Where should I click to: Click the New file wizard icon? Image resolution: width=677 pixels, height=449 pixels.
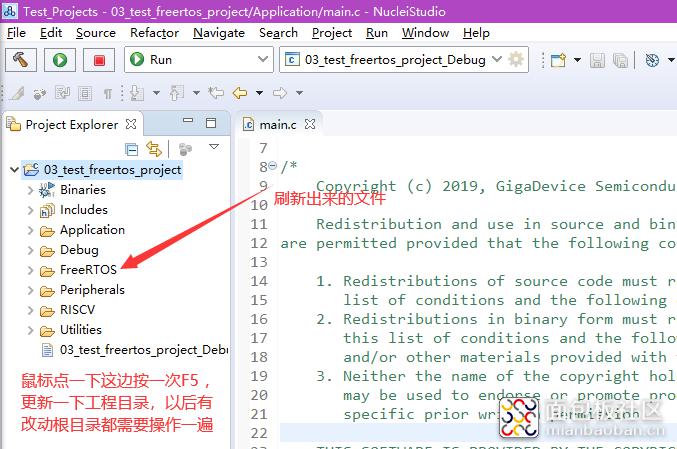(558, 60)
